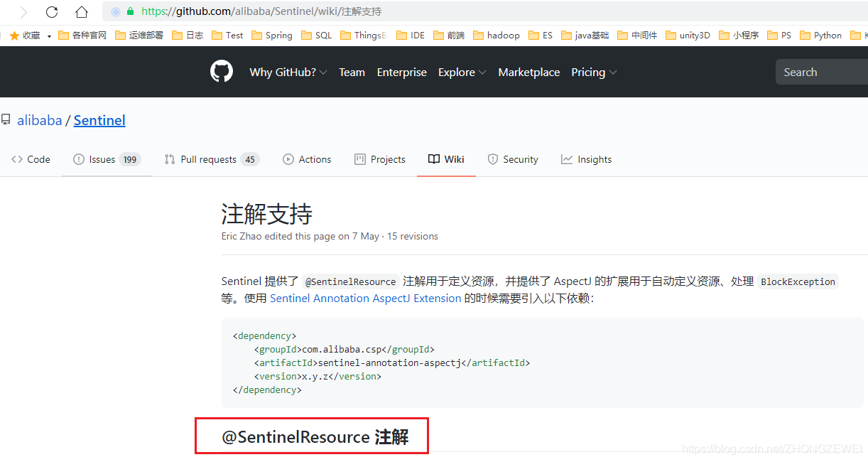Viewport: 868px width, 462px height.
Task: Click the browser forward arrow
Action: (x=23, y=12)
